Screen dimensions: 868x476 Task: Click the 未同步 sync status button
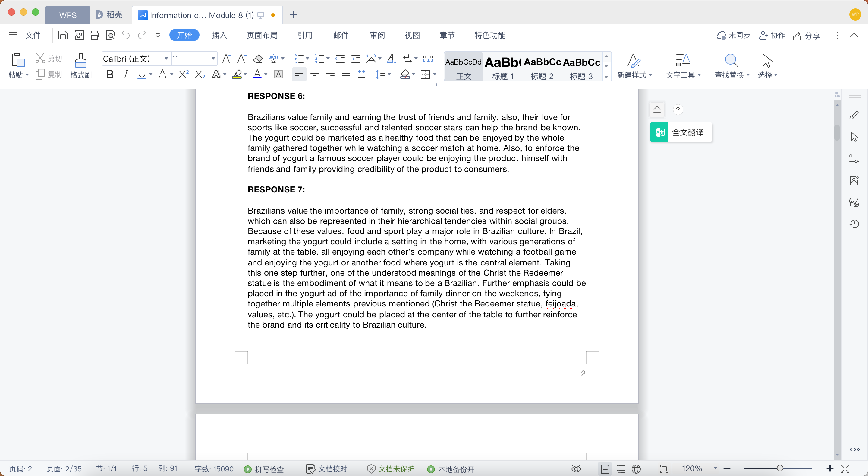[733, 35]
